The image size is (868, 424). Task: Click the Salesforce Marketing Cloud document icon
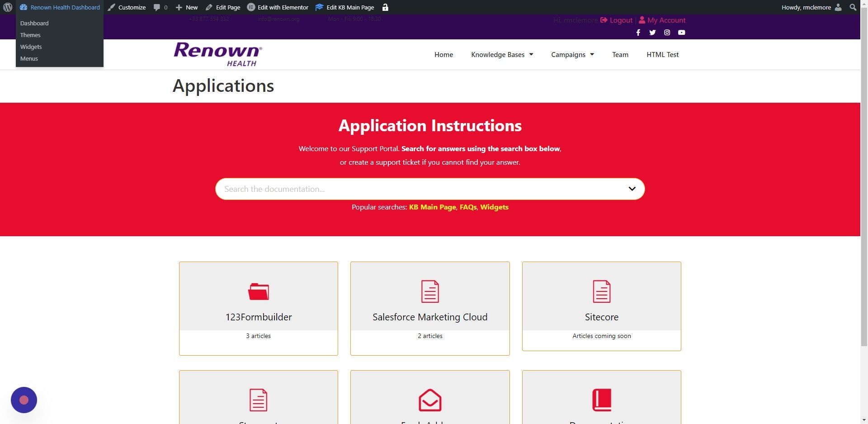[x=430, y=291]
